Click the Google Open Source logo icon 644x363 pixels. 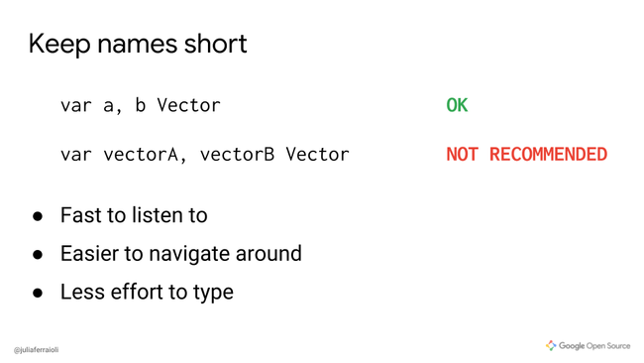(x=551, y=346)
